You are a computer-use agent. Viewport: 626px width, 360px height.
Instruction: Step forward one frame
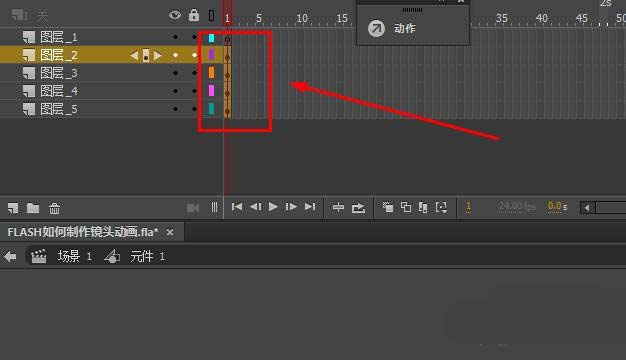coord(291,207)
